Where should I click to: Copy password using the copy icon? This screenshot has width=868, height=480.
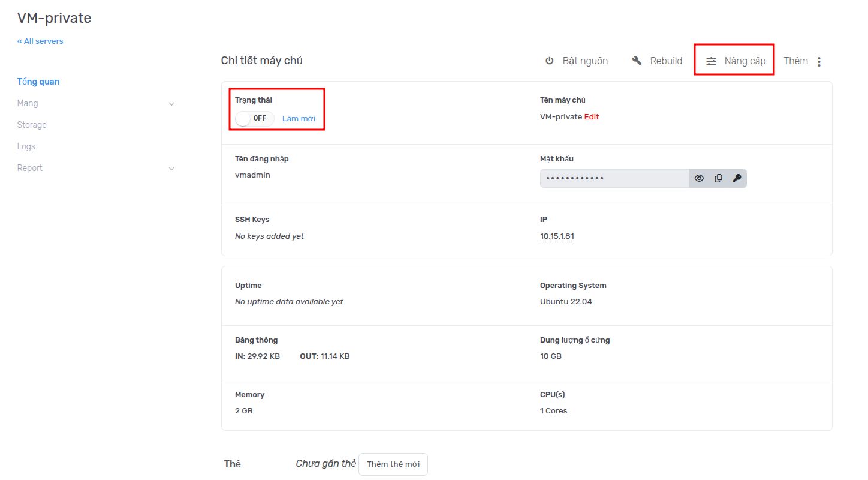pyautogui.click(x=718, y=178)
